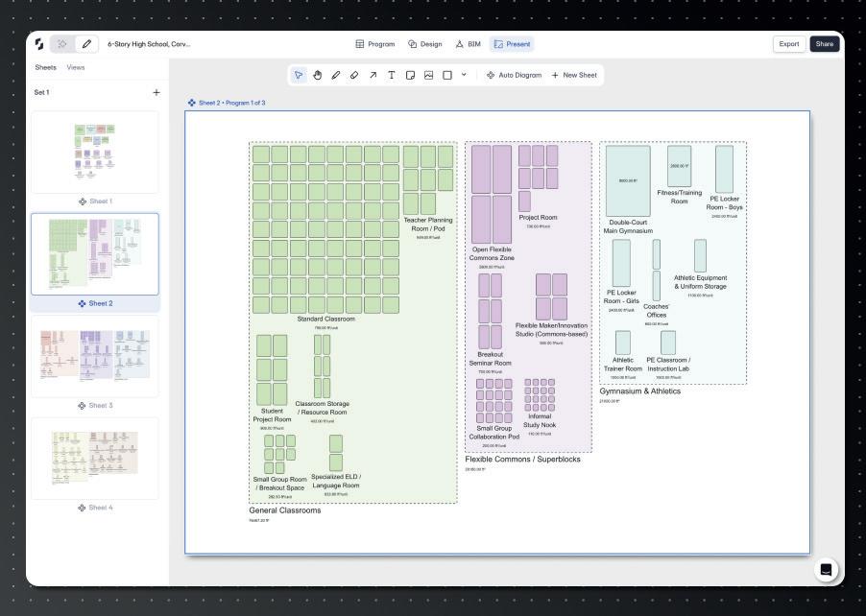Click the app logo in the top-left corner
The height and width of the screenshot is (616, 866).
click(x=39, y=44)
